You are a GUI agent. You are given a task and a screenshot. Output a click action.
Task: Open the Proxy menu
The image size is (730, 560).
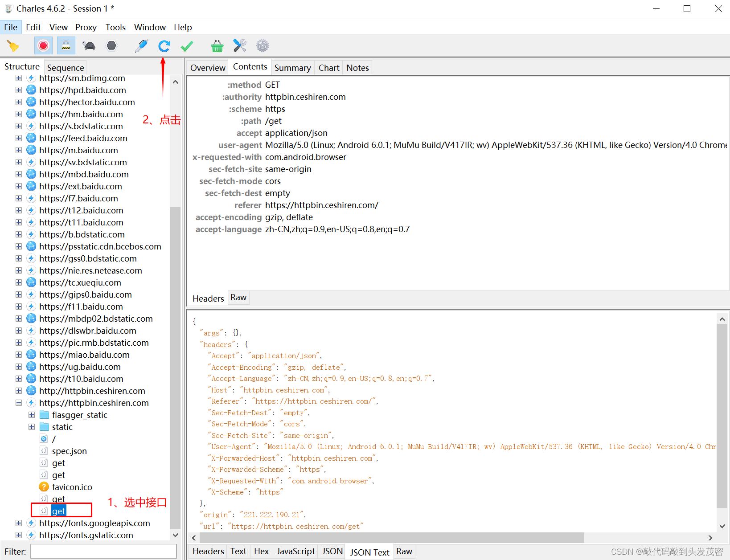click(x=86, y=27)
